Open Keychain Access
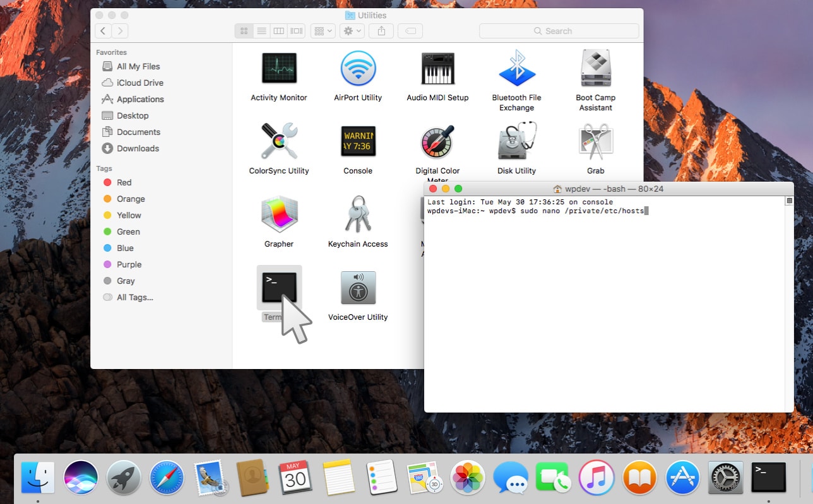813x504 pixels. (358, 214)
